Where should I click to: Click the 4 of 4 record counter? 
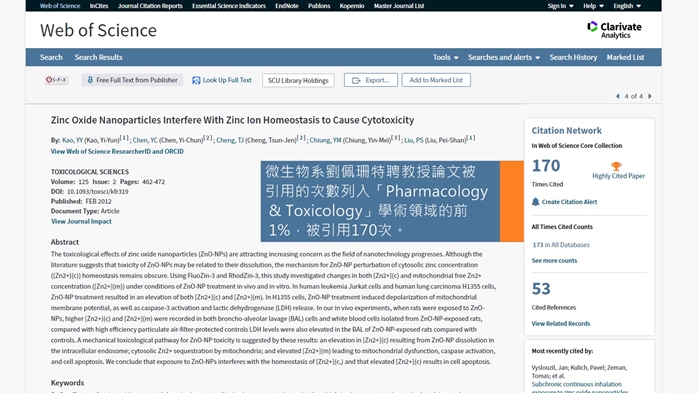click(x=634, y=96)
